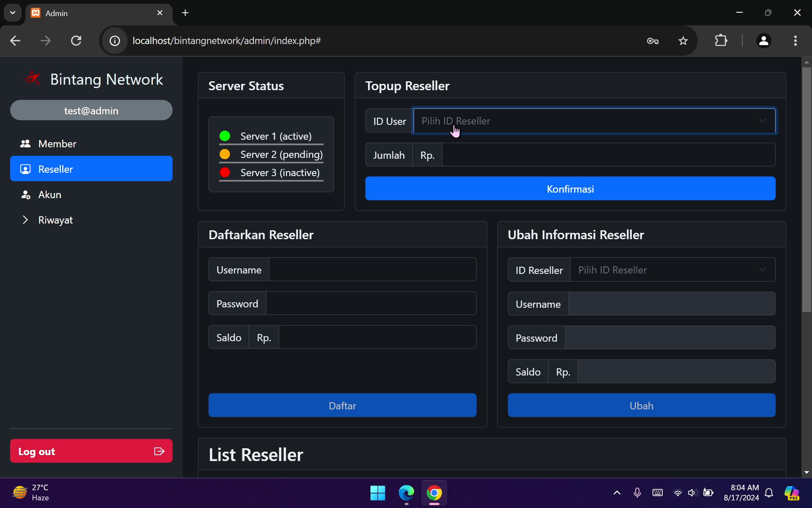
Task: Open browser extensions puzzle icon
Action: point(721,41)
